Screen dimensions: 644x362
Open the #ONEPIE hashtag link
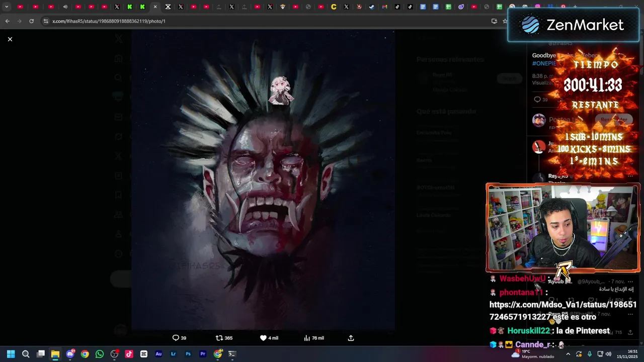click(x=544, y=63)
